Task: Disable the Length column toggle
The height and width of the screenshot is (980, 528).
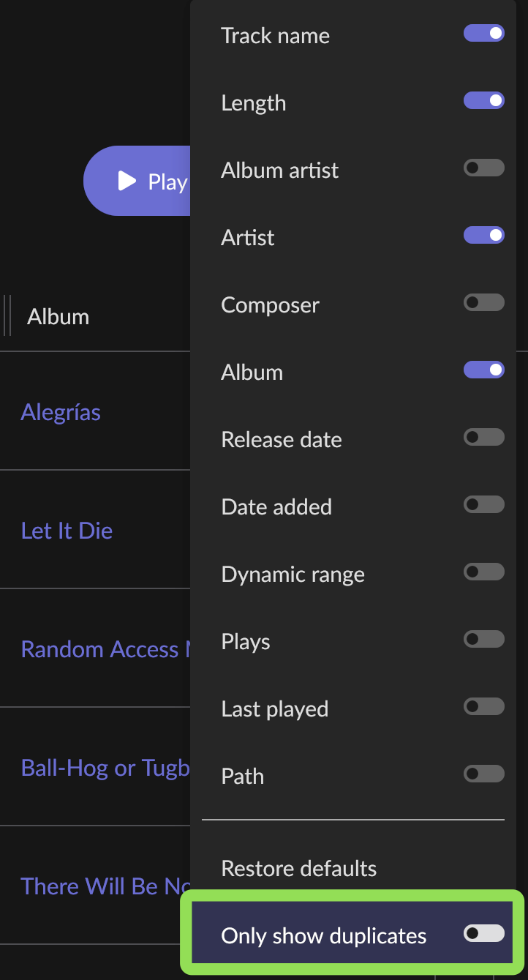Action: 483,101
